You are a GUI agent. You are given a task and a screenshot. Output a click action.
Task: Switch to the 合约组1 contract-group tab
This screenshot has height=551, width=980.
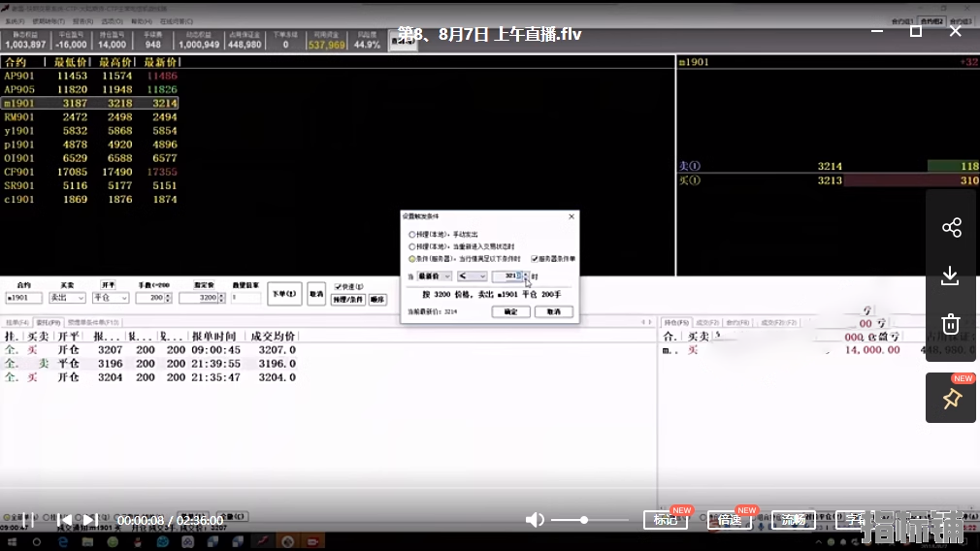901,21
